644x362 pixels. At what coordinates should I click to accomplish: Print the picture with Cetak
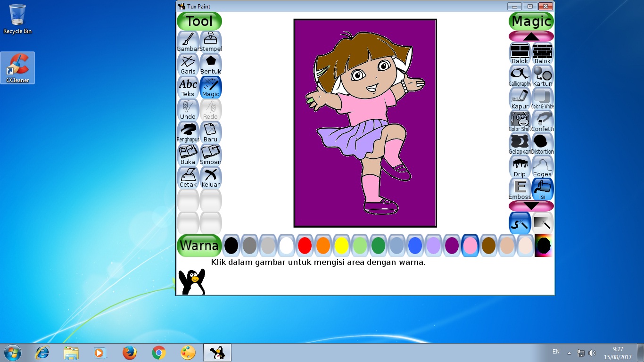click(x=188, y=178)
